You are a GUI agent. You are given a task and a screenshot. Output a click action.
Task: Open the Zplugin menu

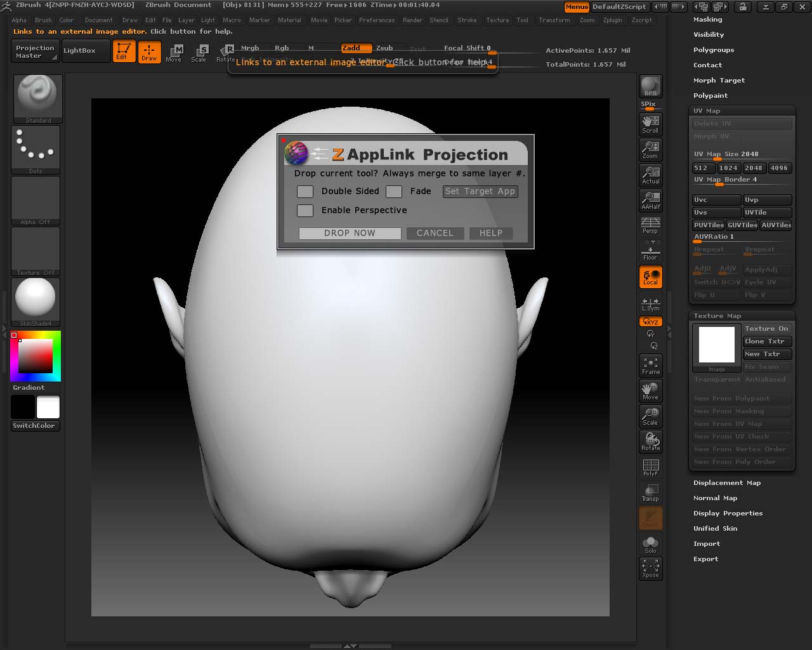click(x=612, y=20)
